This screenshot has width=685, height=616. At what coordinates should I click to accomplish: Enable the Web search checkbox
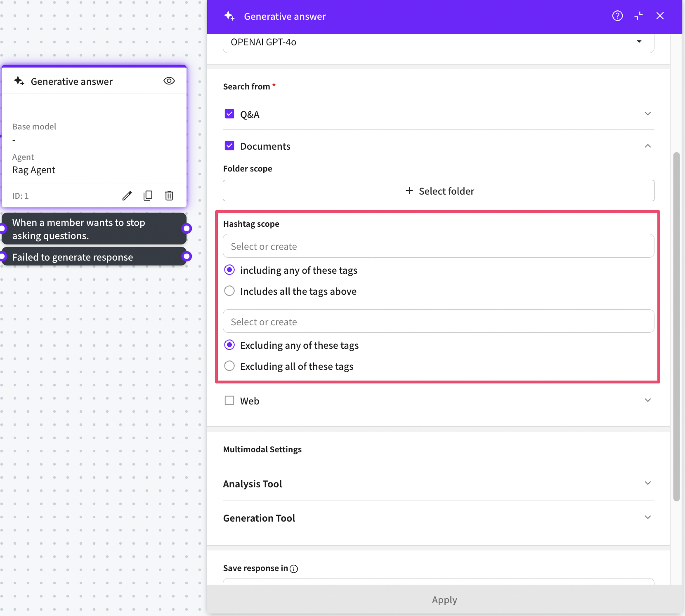click(229, 401)
